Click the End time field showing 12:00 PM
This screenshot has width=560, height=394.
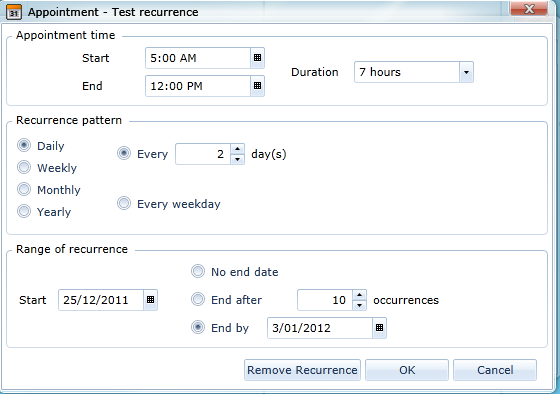coord(198,86)
